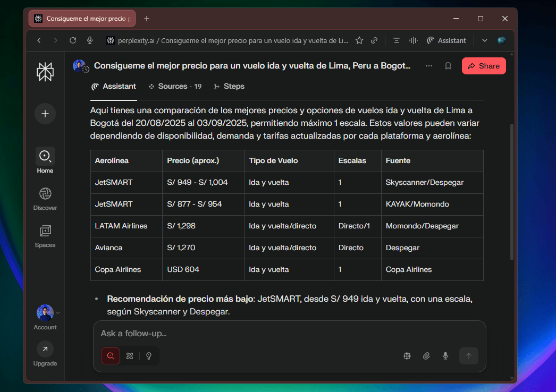Select the Labs lightbulb mode toggle
The height and width of the screenshot is (392, 556).
[149, 356]
